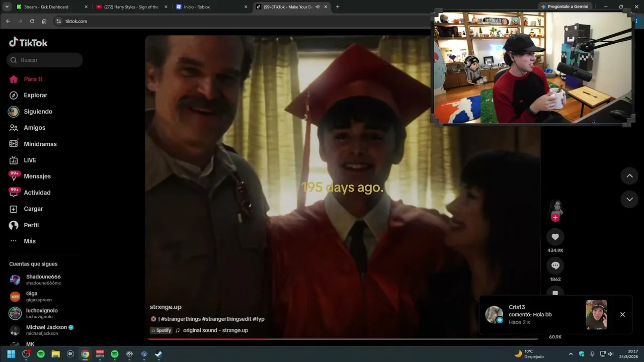Focus the Buscar search field
The width and height of the screenshot is (644, 362).
(x=44, y=60)
